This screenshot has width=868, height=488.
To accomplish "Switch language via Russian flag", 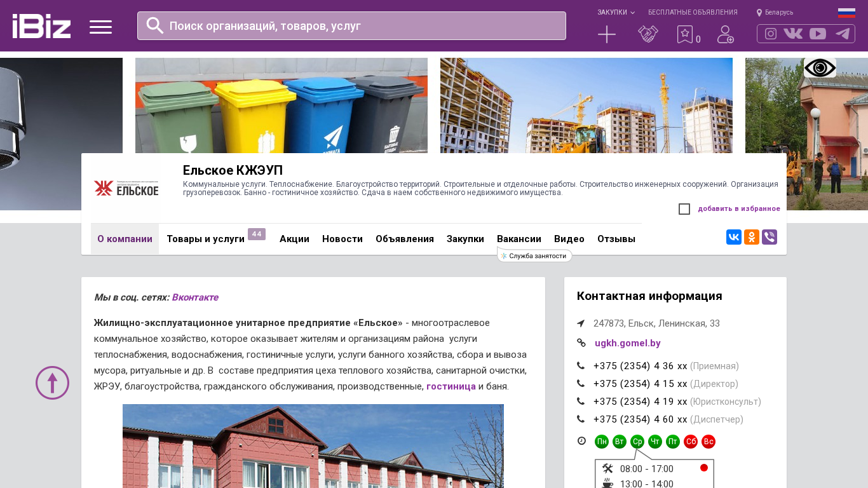I will 846,13.
